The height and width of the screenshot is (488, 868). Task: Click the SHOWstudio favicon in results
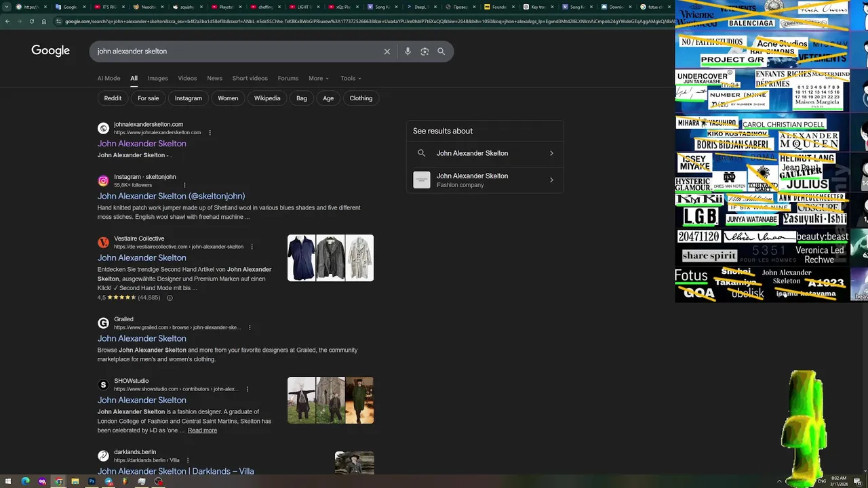[103, 385]
